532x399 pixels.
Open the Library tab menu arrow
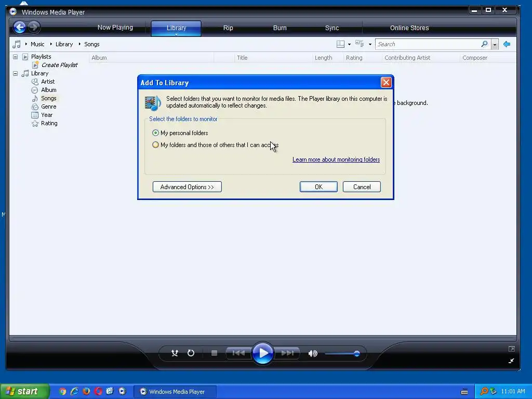tap(177, 34)
